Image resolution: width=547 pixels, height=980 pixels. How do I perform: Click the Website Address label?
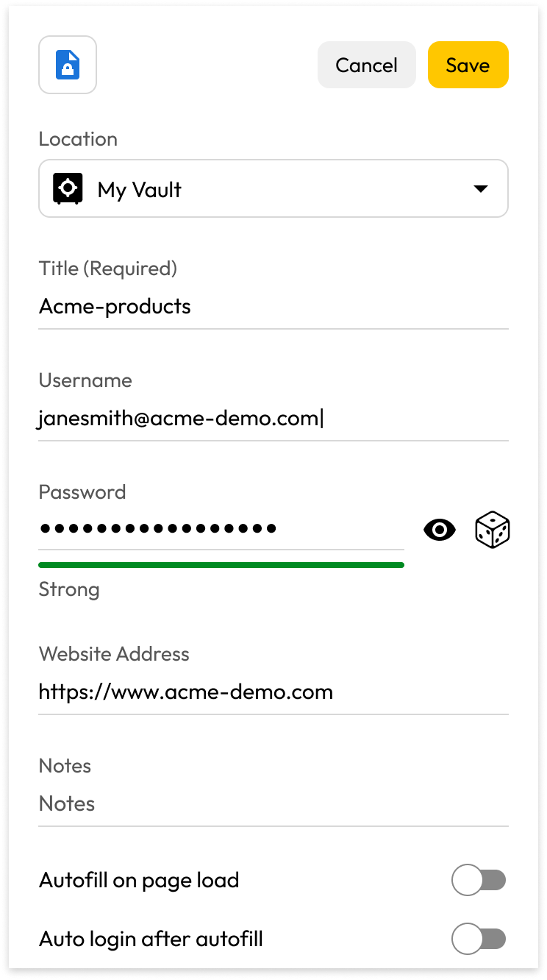(x=114, y=654)
